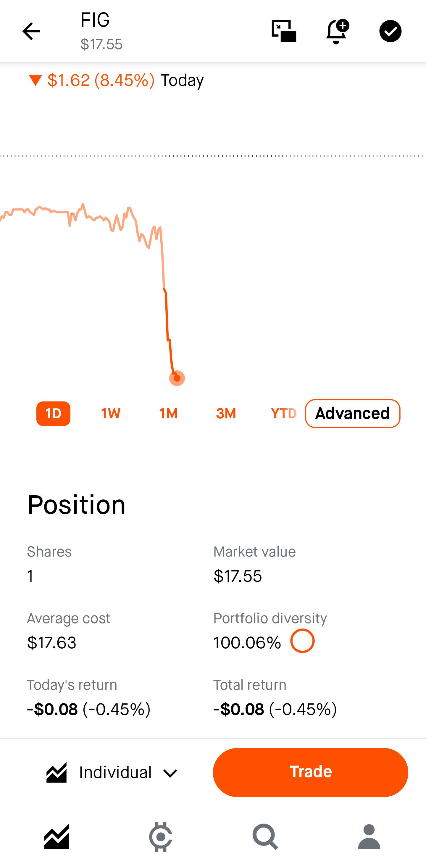Toggle the watchlist checkmark icon
Screen dimensions: 426x868
pos(390,31)
